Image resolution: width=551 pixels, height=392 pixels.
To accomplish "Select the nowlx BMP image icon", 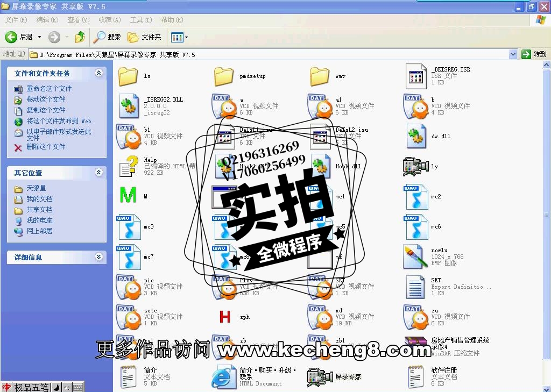I will point(415,257).
